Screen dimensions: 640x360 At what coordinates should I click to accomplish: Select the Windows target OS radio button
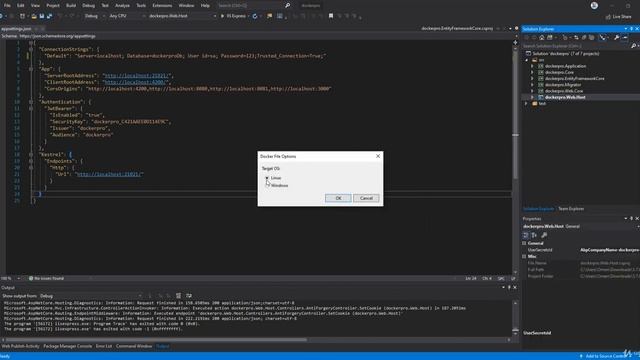(x=267, y=185)
